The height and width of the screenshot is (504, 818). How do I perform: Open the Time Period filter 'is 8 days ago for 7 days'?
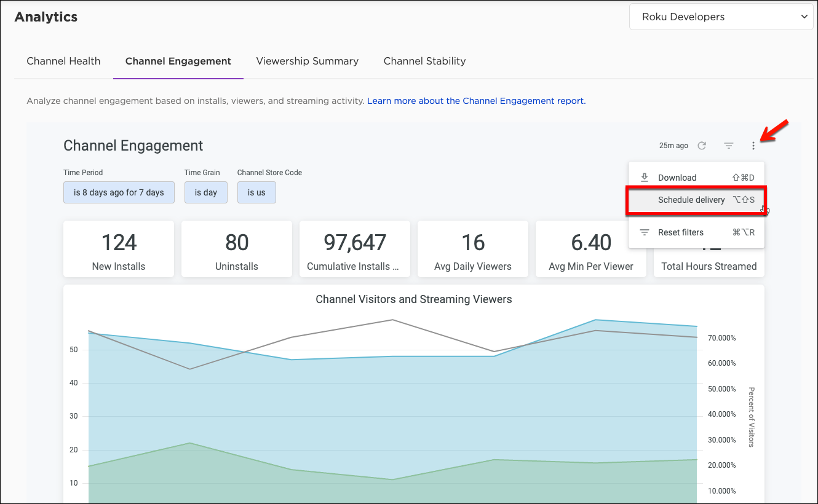(x=119, y=192)
